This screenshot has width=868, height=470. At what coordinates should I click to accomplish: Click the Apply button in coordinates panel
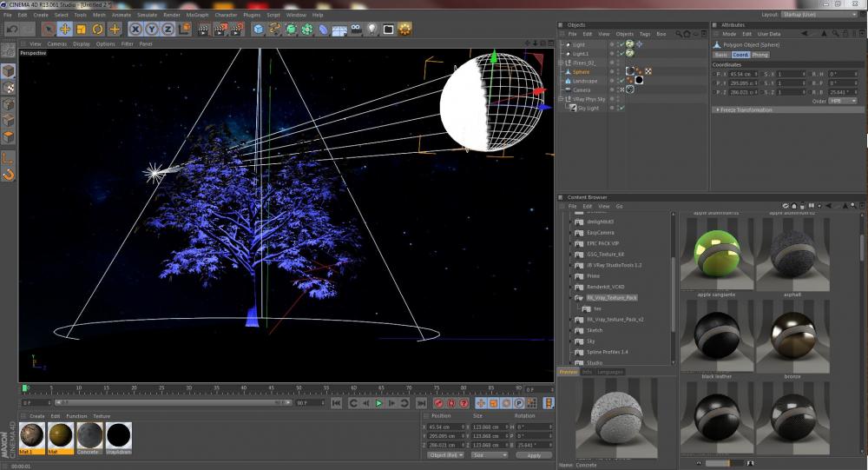tap(533, 454)
